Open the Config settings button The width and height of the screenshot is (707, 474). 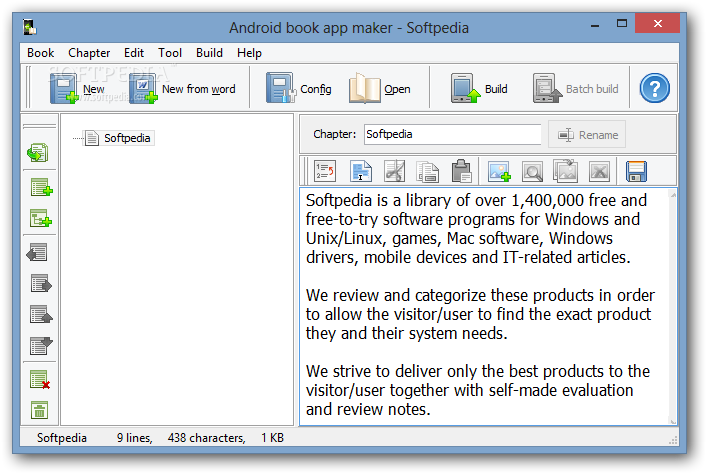[x=298, y=89]
